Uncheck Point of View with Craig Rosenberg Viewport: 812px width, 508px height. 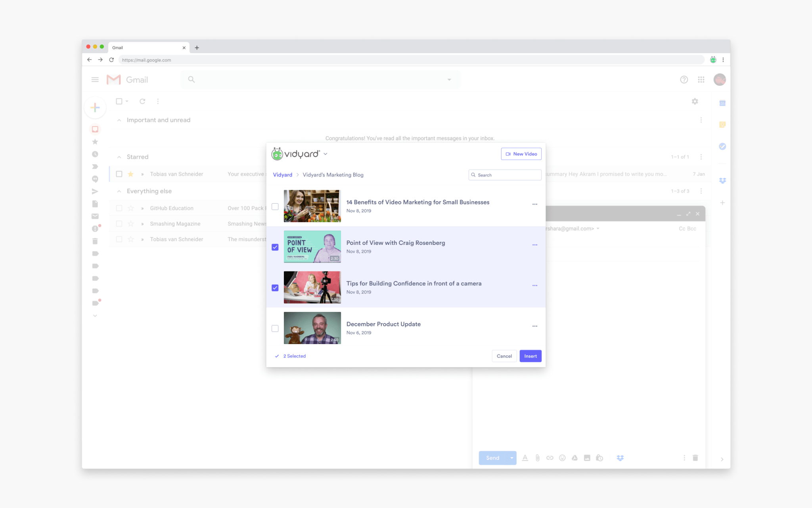[x=275, y=247]
